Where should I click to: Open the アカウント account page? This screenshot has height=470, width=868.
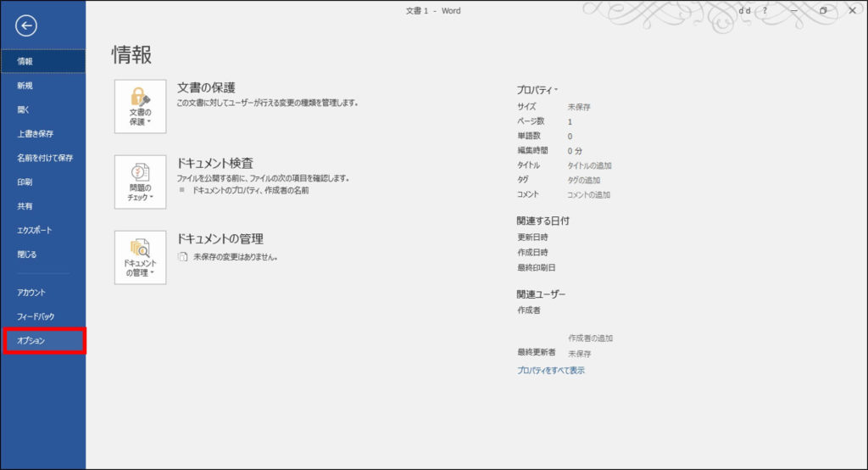coord(42,292)
